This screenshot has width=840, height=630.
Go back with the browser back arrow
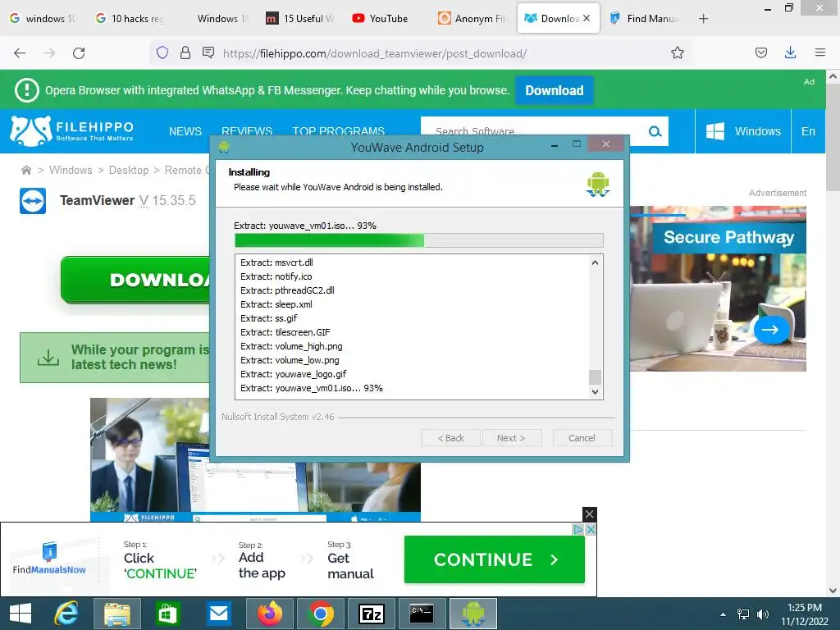(x=20, y=53)
